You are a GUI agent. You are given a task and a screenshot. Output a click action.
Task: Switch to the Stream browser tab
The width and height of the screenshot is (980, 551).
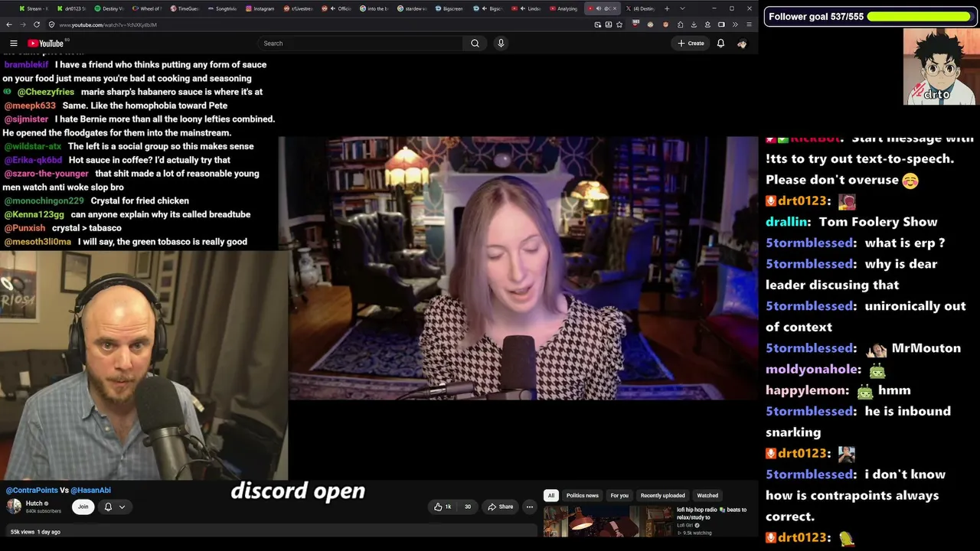(34, 8)
